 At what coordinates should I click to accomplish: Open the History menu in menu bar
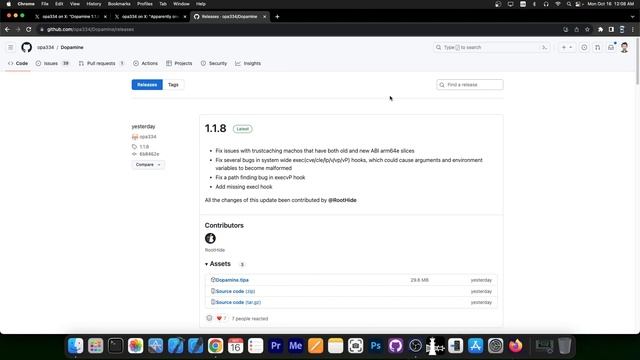pos(93,4)
